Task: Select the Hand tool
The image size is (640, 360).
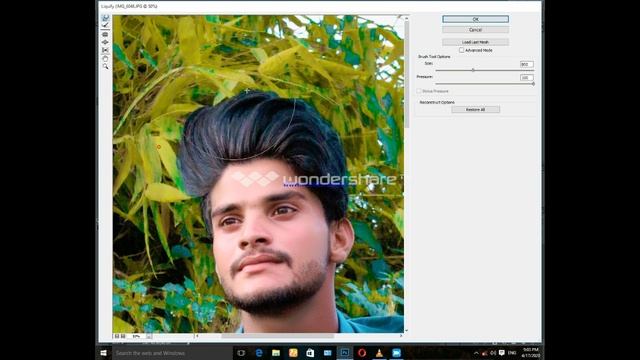Action: click(x=105, y=59)
